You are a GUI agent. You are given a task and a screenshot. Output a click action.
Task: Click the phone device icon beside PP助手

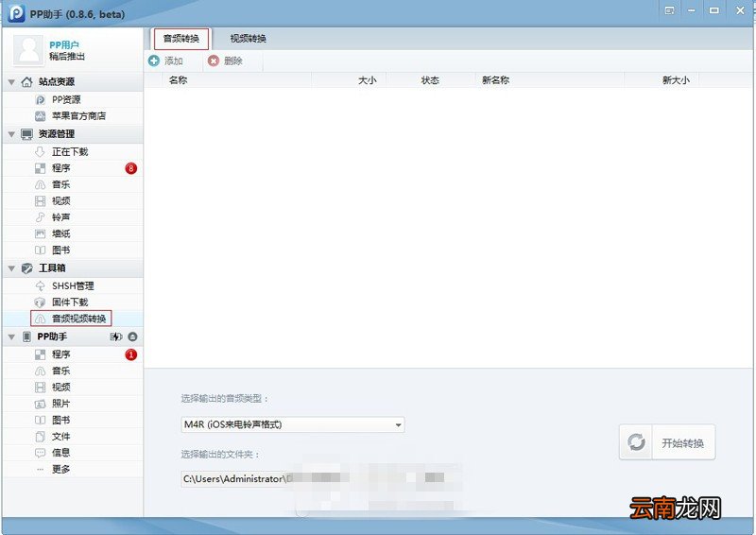pyautogui.click(x=27, y=337)
